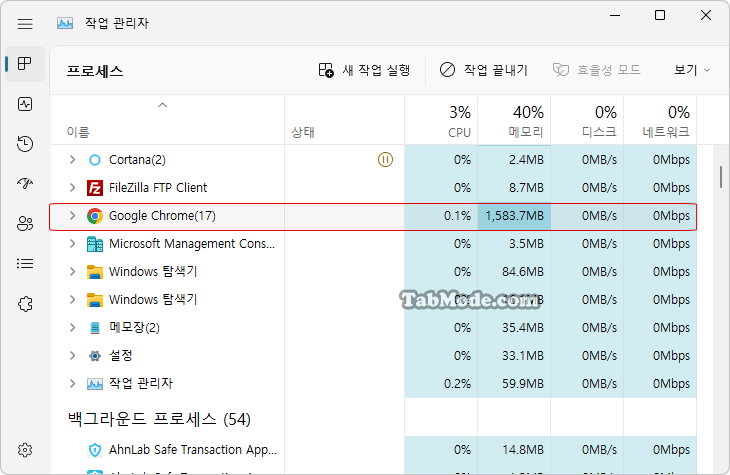The image size is (730, 475).
Task: Minimize the Task Manager window
Action: click(x=615, y=15)
